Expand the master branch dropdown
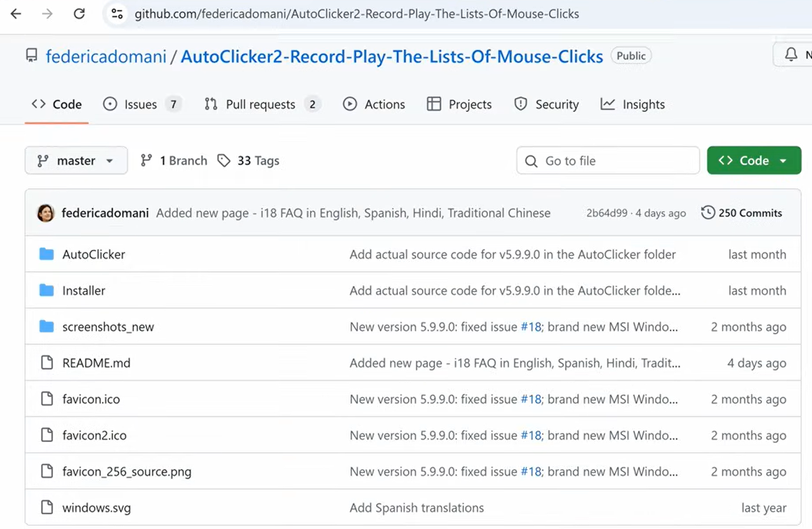 tap(76, 161)
